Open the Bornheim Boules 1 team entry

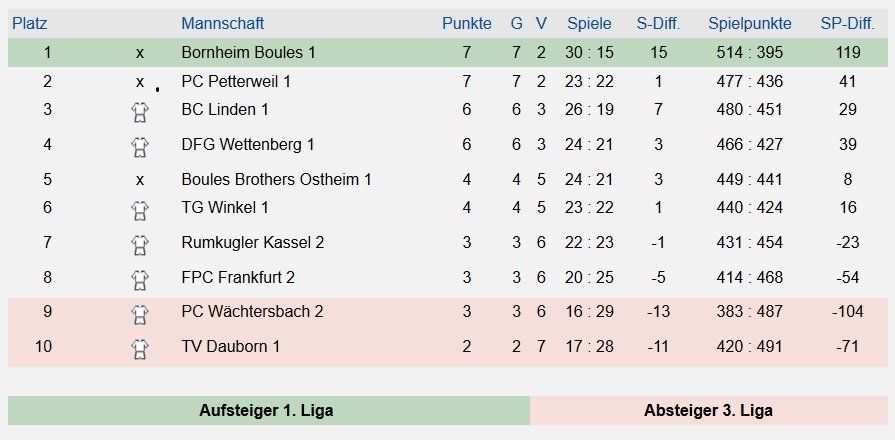(x=248, y=52)
